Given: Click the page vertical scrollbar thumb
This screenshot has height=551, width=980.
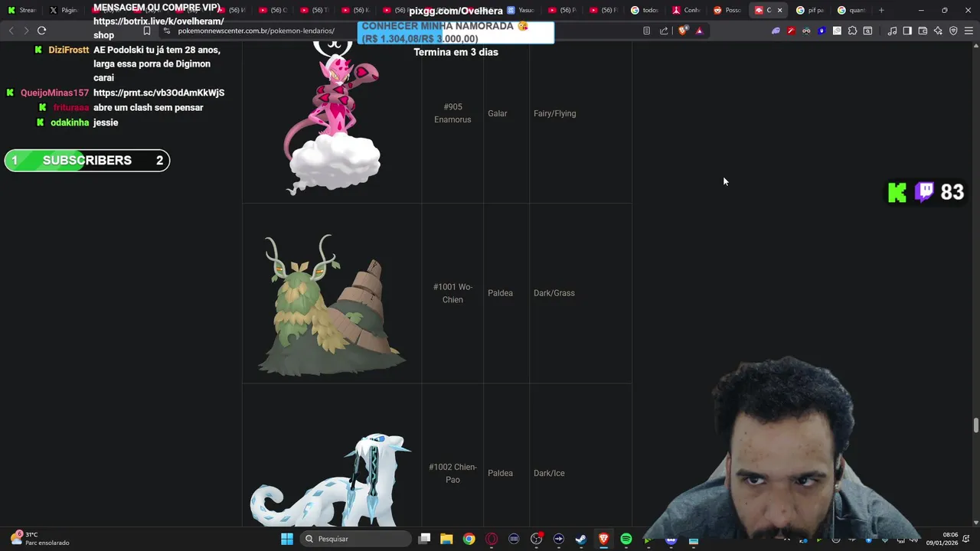Looking at the screenshot, I should pyautogui.click(x=976, y=425).
